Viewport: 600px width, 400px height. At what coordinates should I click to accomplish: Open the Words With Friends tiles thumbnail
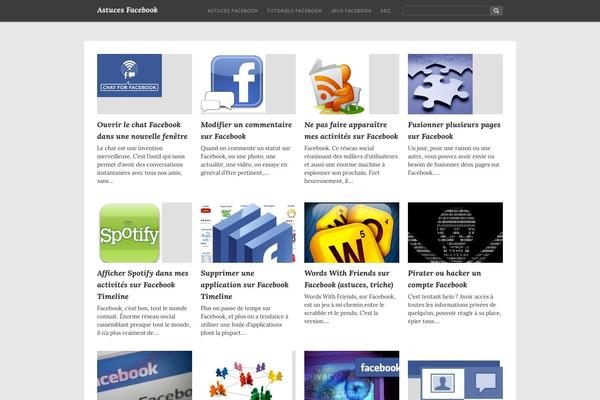tap(352, 232)
